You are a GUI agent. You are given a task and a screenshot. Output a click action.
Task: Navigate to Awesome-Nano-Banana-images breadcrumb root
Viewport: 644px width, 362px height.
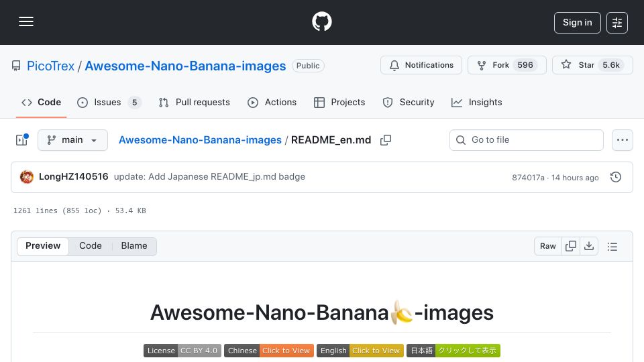point(200,140)
